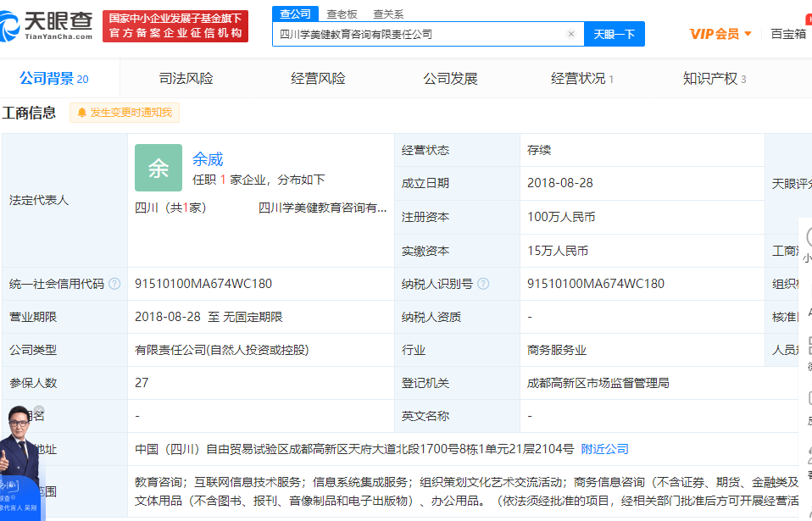Open the 百宝箱 menu
This screenshot has height=521, width=812.
tap(787, 34)
